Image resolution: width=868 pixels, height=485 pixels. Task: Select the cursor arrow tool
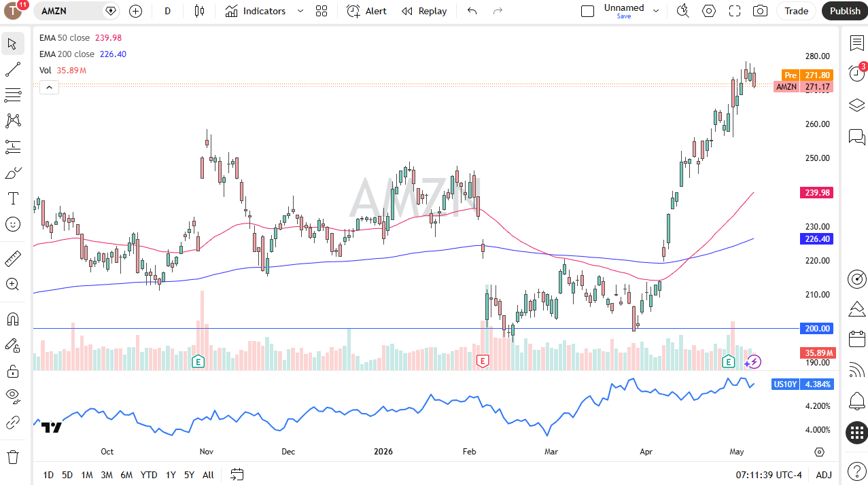(12, 44)
